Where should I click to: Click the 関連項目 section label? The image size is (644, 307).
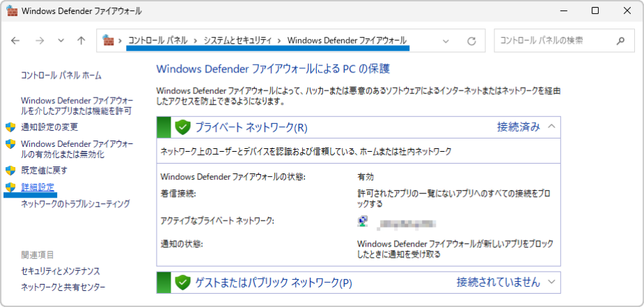tap(38, 255)
